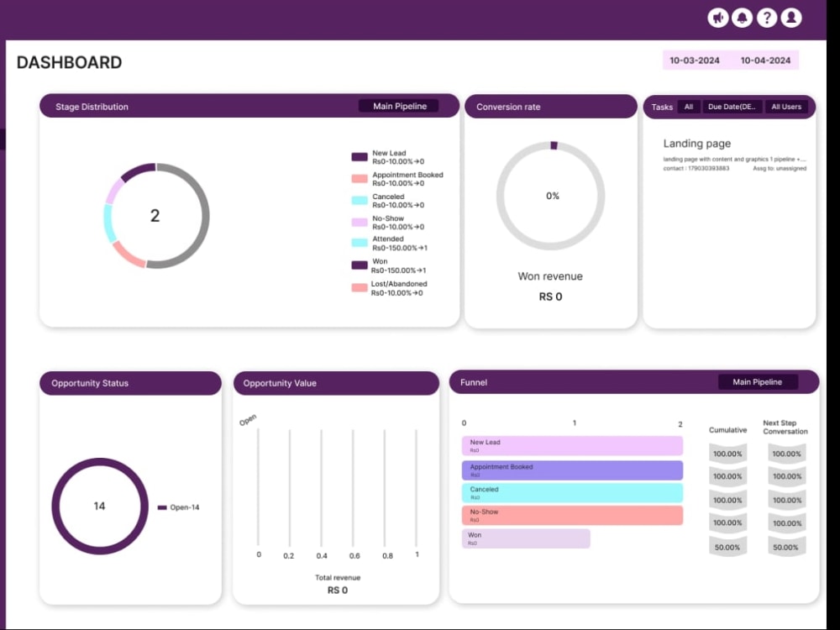This screenshot has height=630, width=840.
Task: Click the Canceled legend color swatch
Action: pos(360,201)
